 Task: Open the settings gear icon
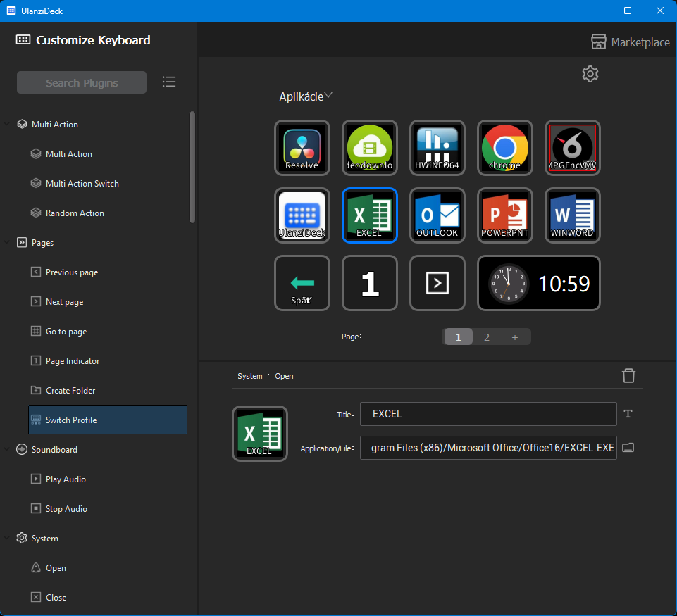pos(590,74)
